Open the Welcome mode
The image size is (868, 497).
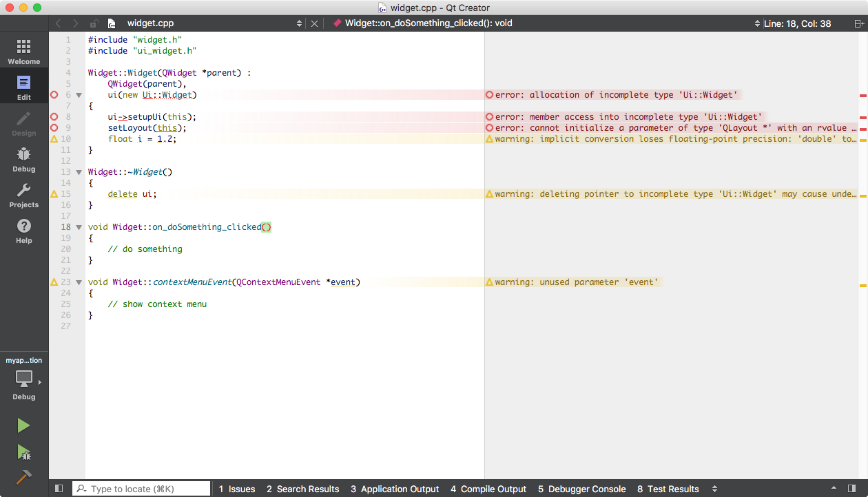pos(24,52)
